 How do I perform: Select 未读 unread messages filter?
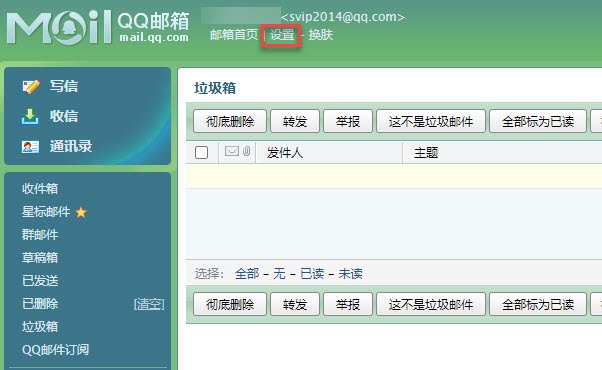[x=350, y=274]
